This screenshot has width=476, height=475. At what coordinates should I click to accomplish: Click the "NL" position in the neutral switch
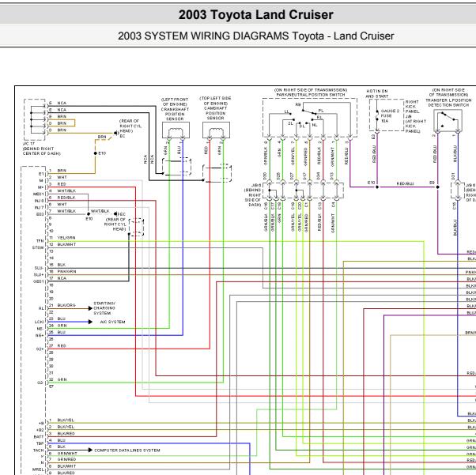click(315, 125)
